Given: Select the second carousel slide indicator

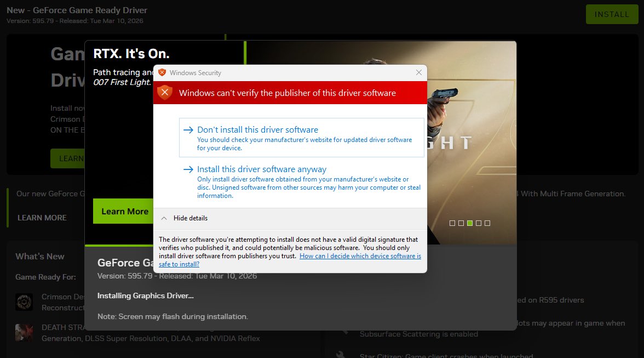Looking at the screenshot, I should 461,223.
